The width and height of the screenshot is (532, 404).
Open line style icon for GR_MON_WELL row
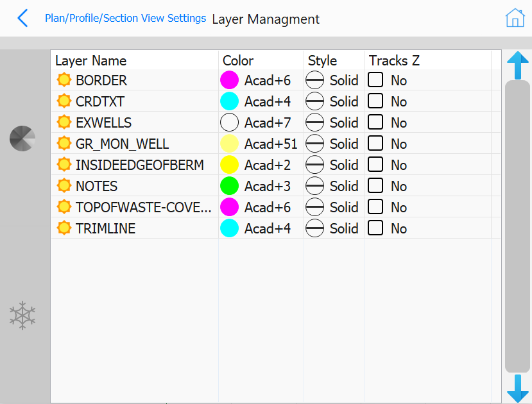pyautogui.click(x=314, y=144)
